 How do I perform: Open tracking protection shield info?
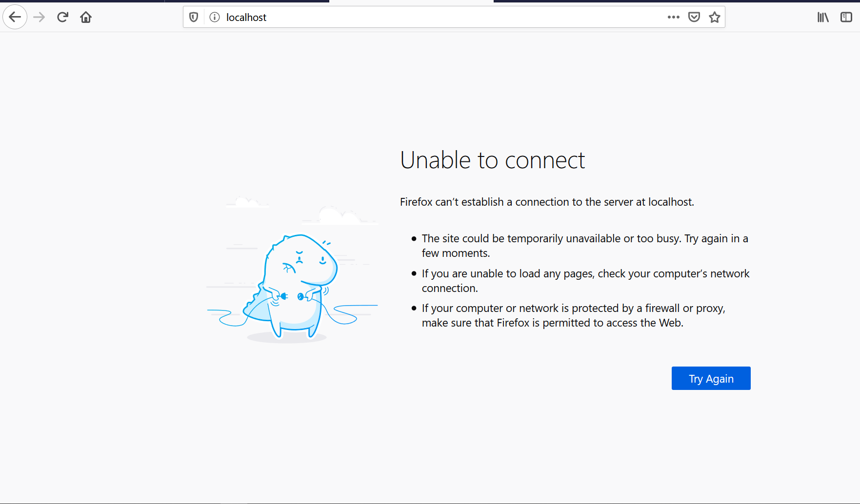click(x=194, y=18)
